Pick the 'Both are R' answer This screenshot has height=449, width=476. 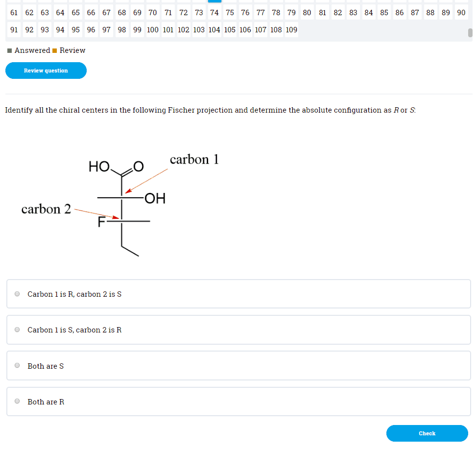click(18, 402)
